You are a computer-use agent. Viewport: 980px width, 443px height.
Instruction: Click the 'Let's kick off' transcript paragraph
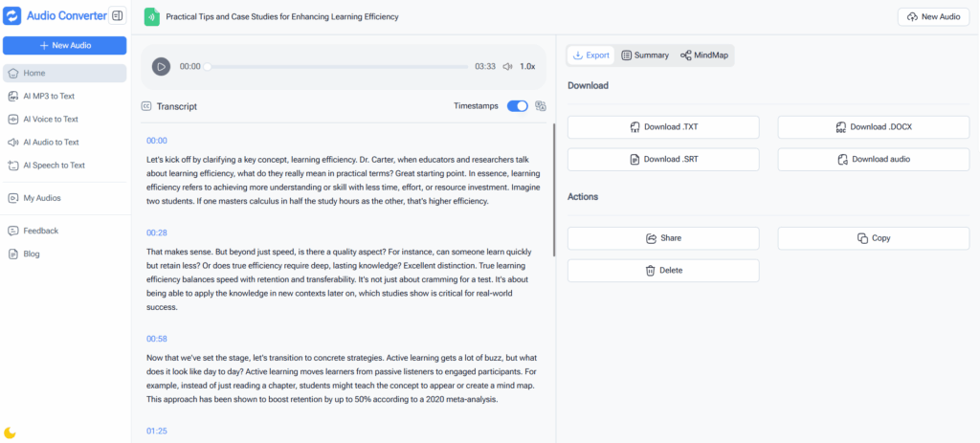[344, 180]
